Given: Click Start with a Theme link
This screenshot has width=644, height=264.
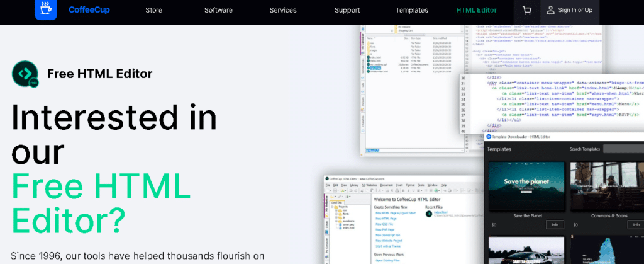Looking at the screenshot, I should tap(387, 246).
